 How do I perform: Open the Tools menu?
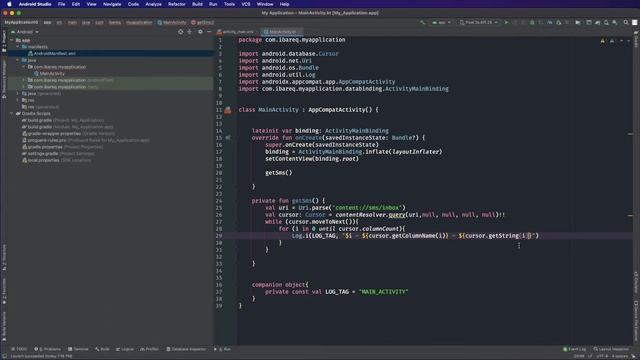coord(229,4)
